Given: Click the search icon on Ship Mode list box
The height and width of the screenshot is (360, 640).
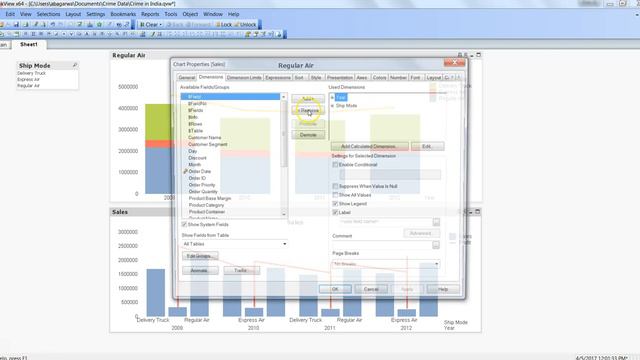Looking at the screenshot, I should click(75, 65).
